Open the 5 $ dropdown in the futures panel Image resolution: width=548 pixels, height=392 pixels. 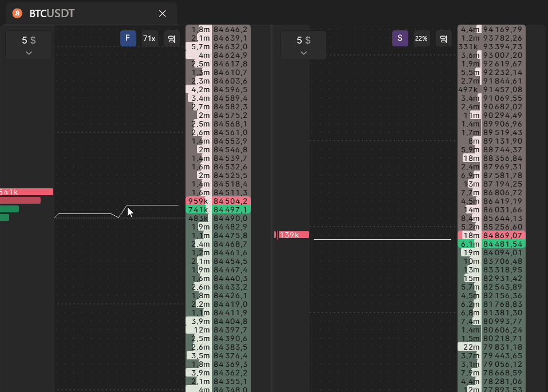point(29,45)
